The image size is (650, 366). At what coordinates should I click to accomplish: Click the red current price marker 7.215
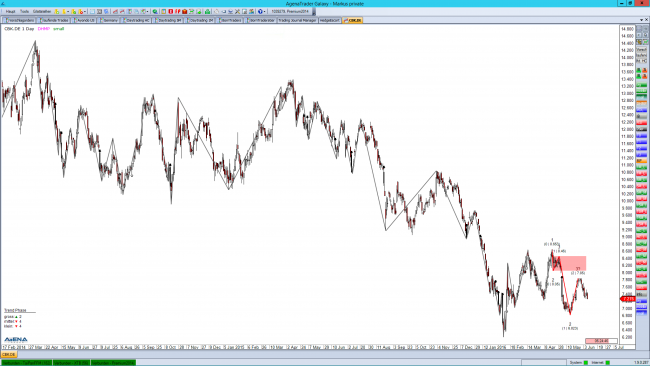click(628, 299)
